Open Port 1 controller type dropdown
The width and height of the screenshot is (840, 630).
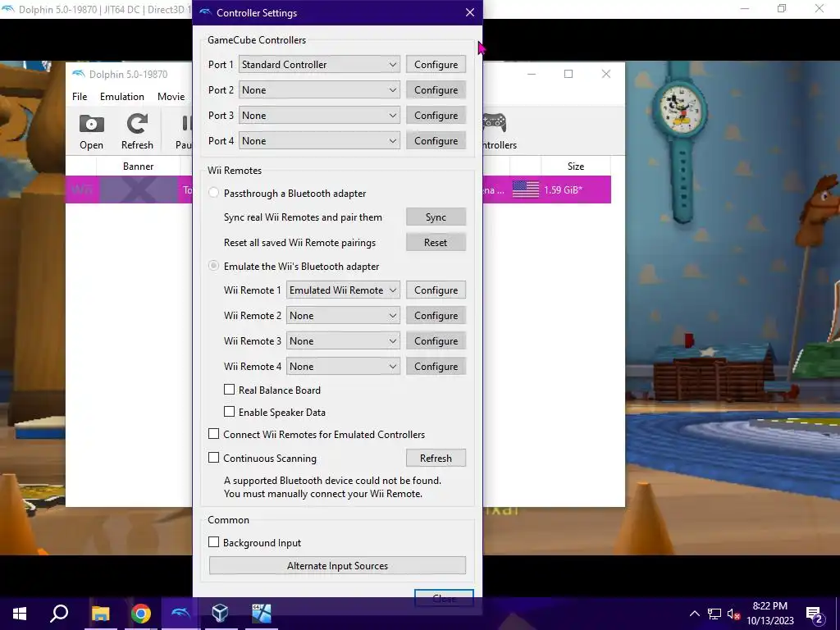coord(319,64)
